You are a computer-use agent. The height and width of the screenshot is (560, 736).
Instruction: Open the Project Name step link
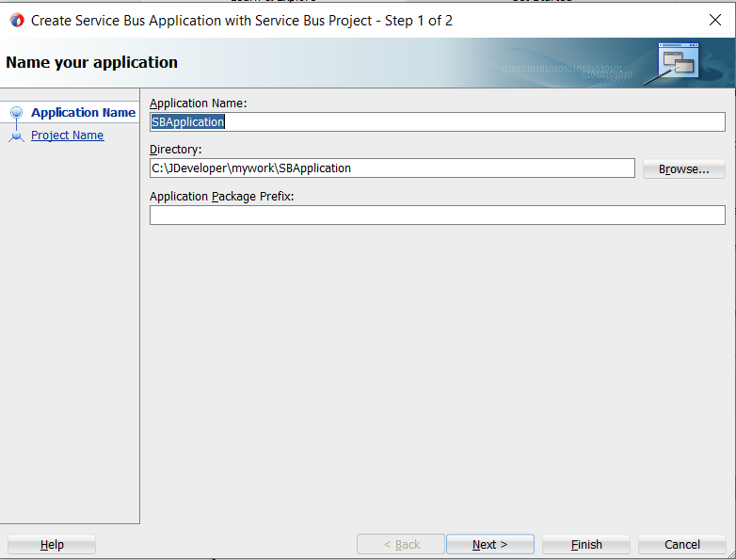(x=67, y=136)
